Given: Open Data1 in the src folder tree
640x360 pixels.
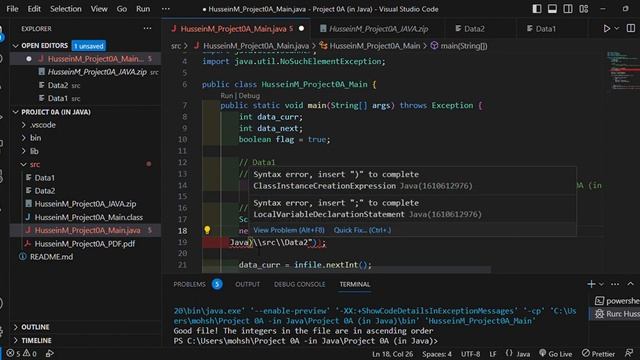Looking at the screenshot, I should 44,178.
